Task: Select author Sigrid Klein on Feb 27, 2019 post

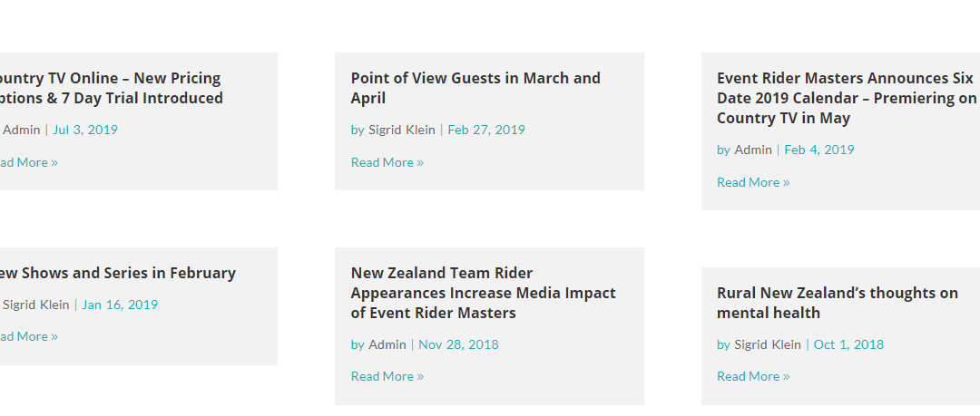Action: (x=402, y=130)
